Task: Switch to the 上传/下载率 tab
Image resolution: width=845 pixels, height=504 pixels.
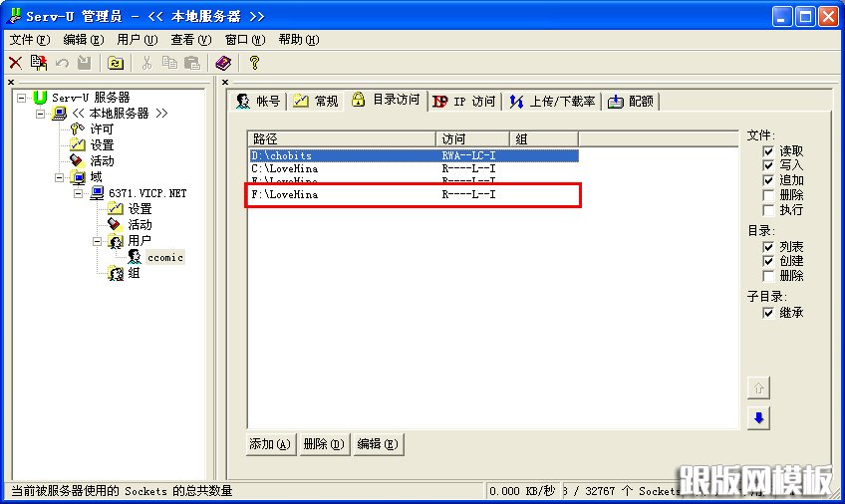Action: 552,102
